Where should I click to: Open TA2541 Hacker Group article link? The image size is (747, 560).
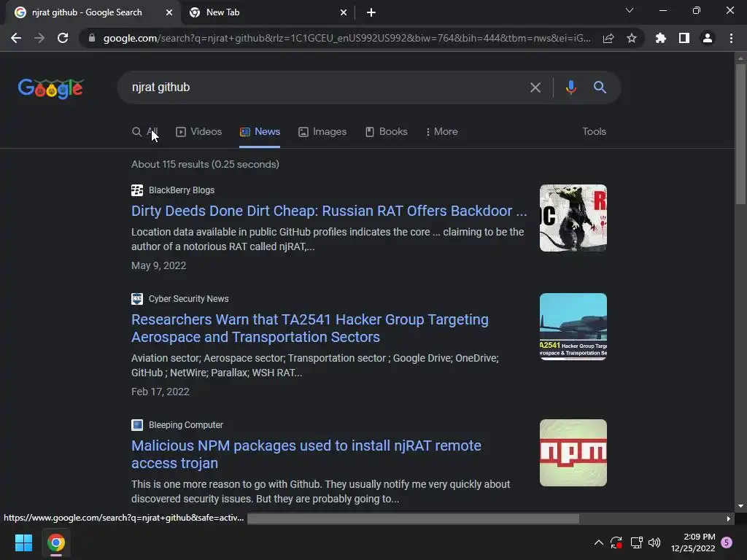coord(309,328)
